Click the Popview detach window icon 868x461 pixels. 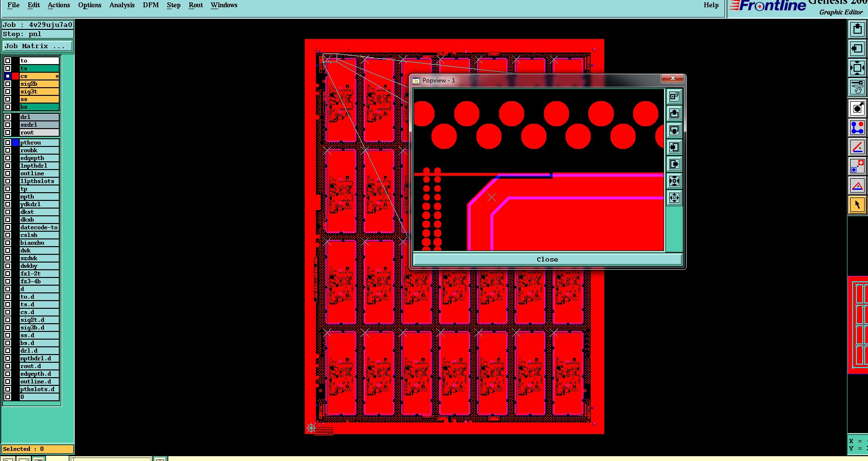[x=674, y=97]
